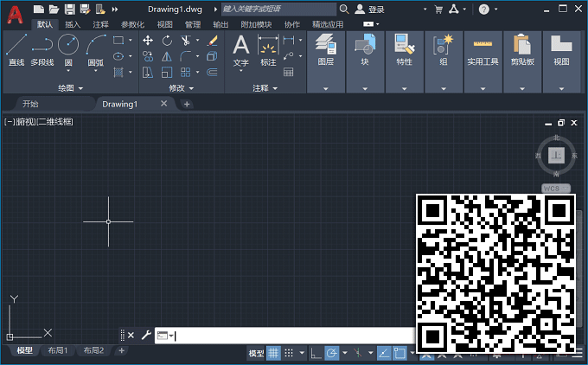The width and height of the screenshot is (588, 365).
Task: Toggle isometric drafting in status bar
Action: (358, 353)
